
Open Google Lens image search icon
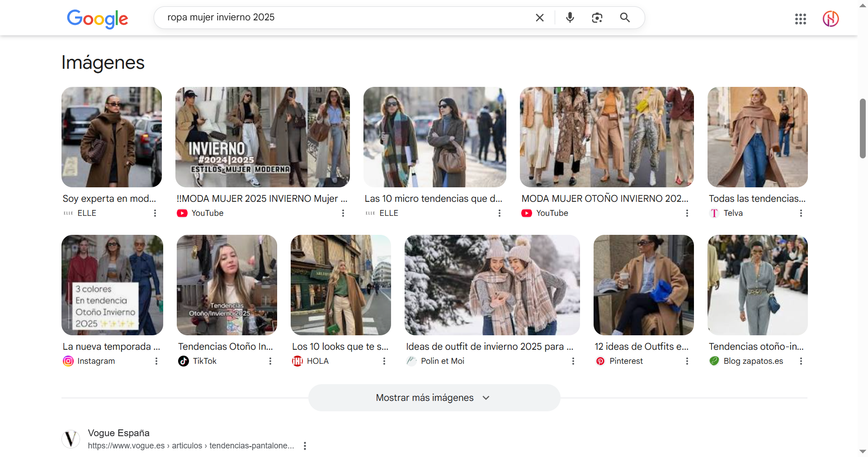pyautogui.click(x=597, y=18)
